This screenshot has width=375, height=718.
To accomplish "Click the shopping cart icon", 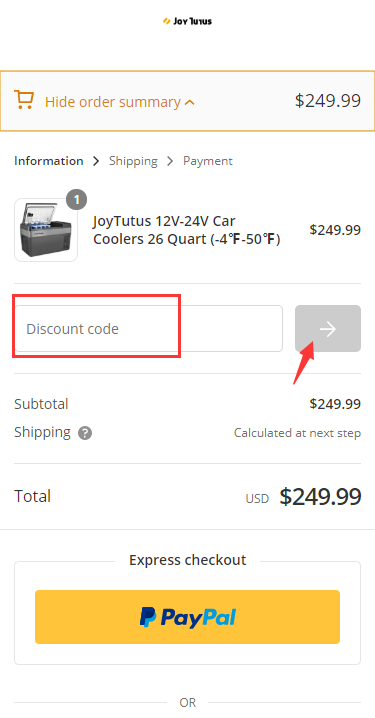I will (x=23, y=99).
